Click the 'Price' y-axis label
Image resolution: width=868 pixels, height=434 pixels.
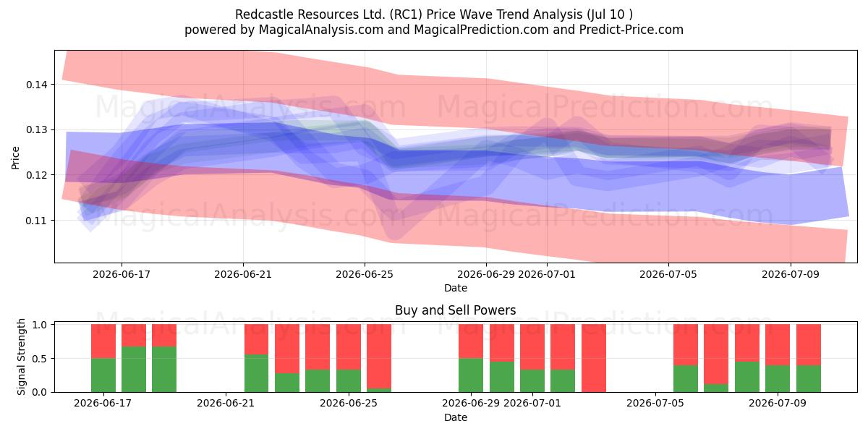pos(16,157)
